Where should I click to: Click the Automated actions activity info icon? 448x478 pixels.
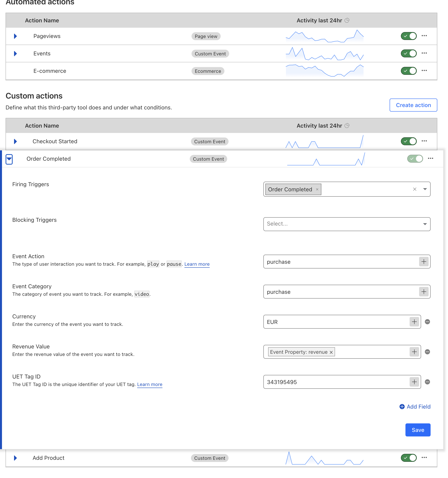pyautogui.click(x=347, y=20)
